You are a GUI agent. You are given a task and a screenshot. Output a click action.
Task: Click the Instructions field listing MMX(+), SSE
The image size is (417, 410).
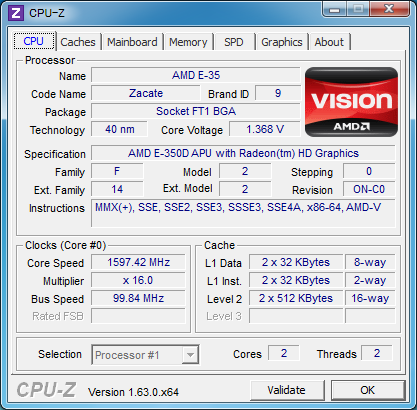pyautogui.click(x=243, y=213)
